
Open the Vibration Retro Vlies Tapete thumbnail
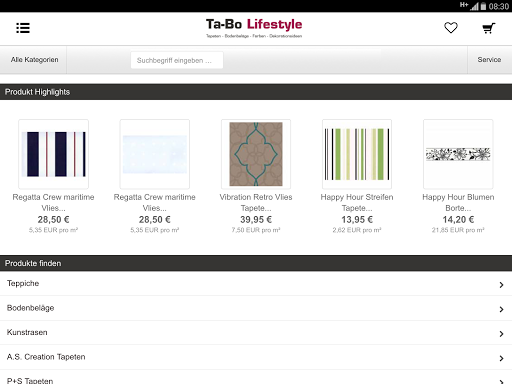click(256, 154)
